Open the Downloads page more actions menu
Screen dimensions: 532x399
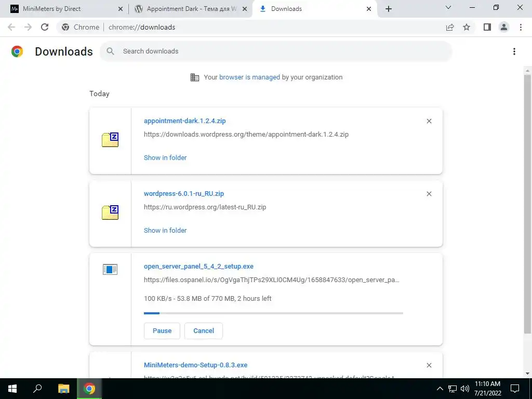point(514,51)
